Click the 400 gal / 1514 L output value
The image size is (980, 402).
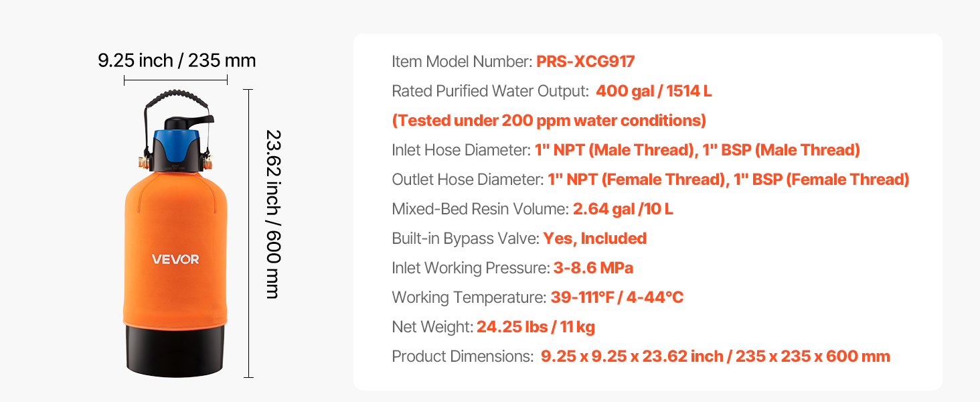653,91
